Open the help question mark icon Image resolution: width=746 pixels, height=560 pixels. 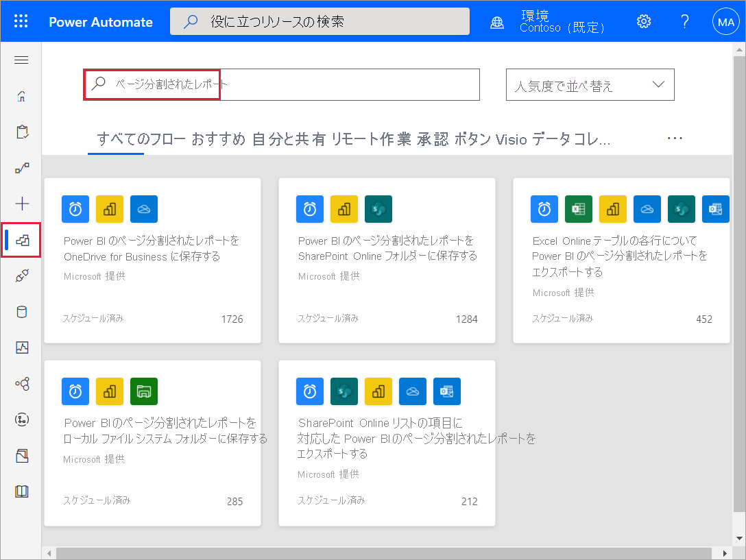[x=684, y=21]
